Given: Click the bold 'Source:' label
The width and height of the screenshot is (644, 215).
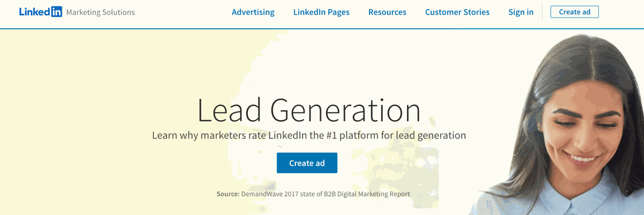Looking at the screenshot, I should [x=228, y=194].
